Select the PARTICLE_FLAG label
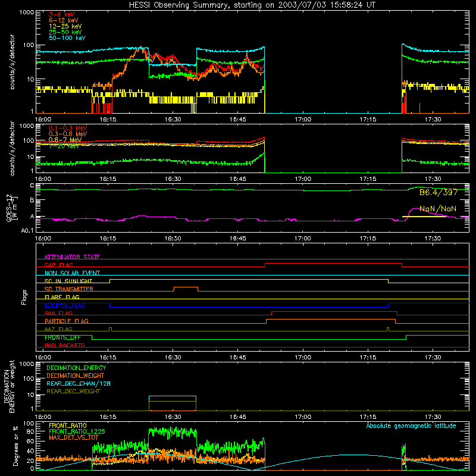 [x=67, y=321]
